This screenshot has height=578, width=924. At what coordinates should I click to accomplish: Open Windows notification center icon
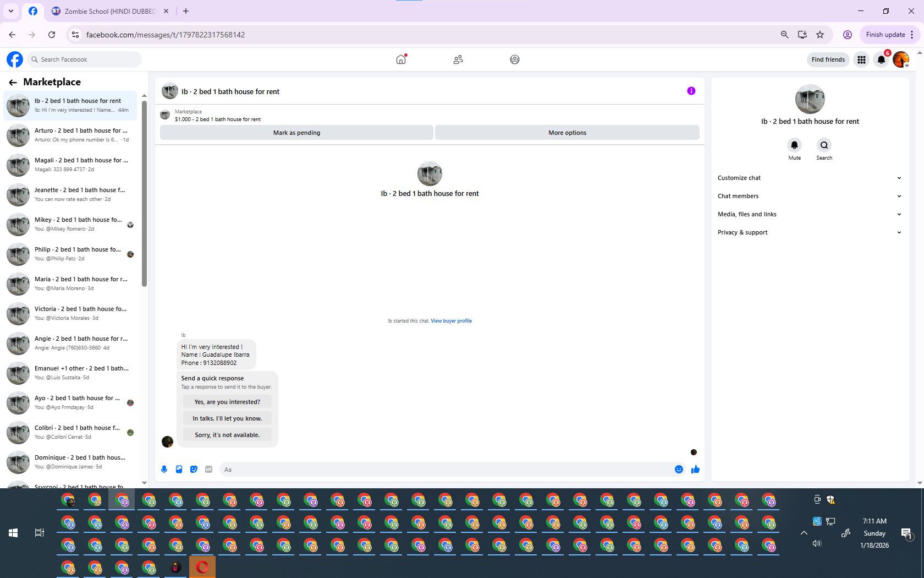[x=906, y=533]
